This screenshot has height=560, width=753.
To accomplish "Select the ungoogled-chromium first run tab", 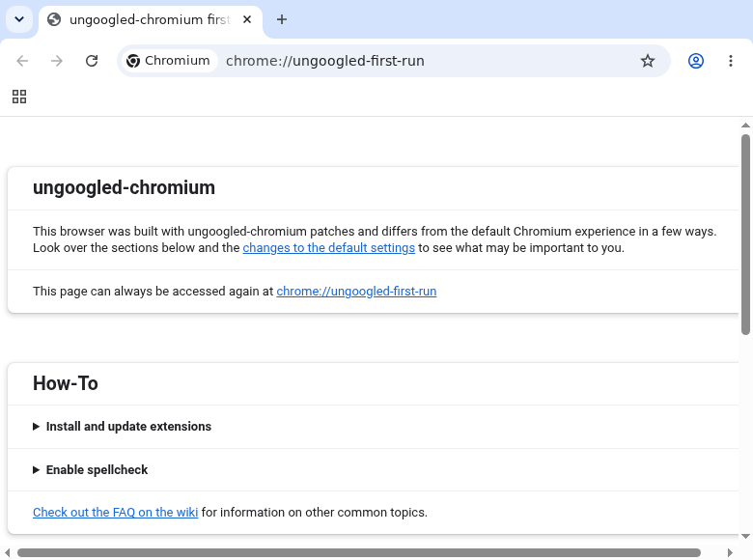I will click(x=151, y=19).
